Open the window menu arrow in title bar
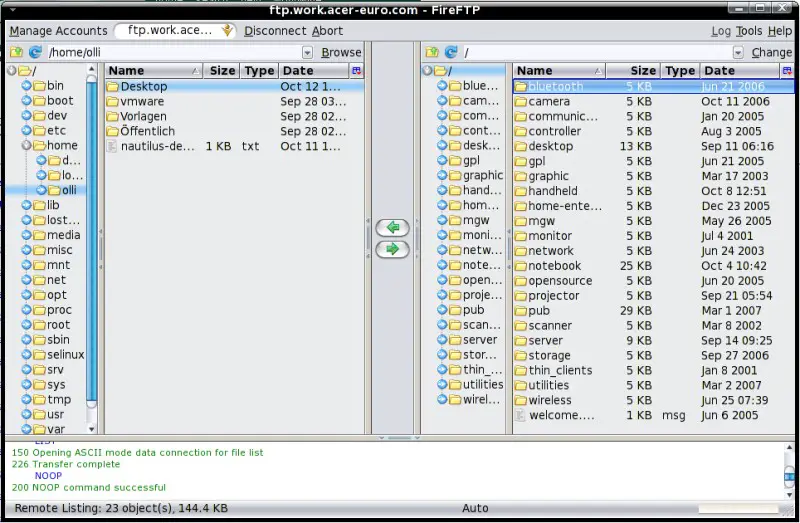This screenshot has width=800, height=523. [12, 9]
